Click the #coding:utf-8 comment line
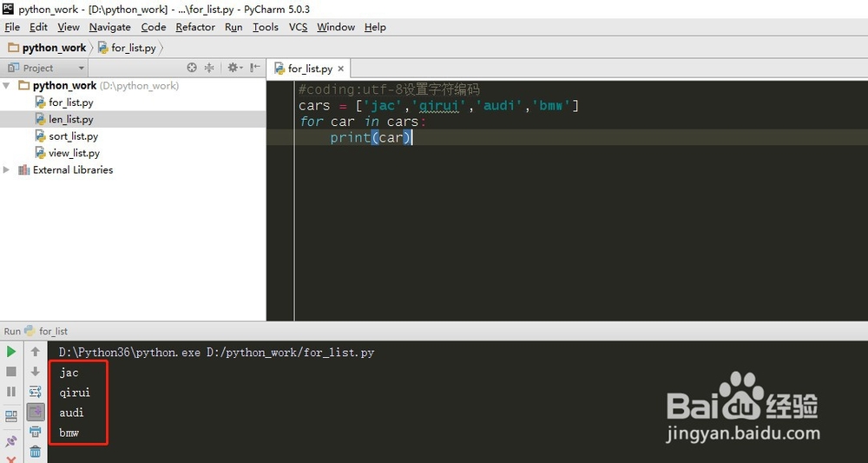This screenshot has width=868, height=463. 389,89
